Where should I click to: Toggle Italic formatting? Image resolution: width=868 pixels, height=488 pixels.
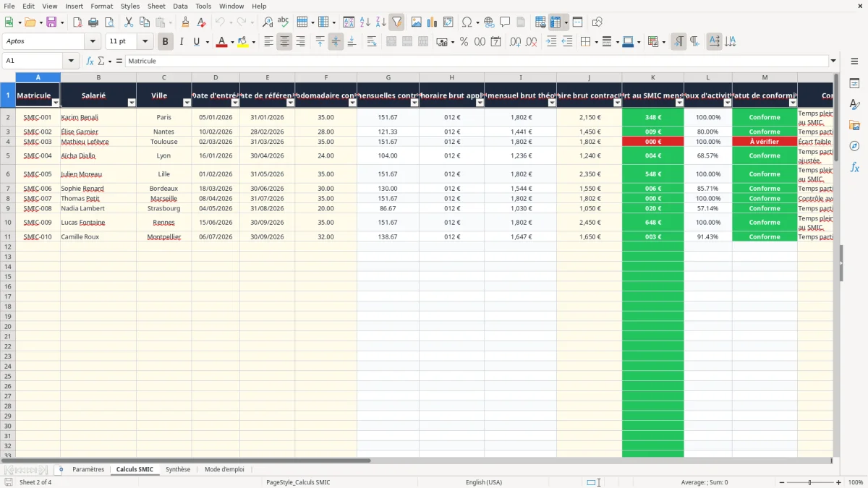[182, 42]
